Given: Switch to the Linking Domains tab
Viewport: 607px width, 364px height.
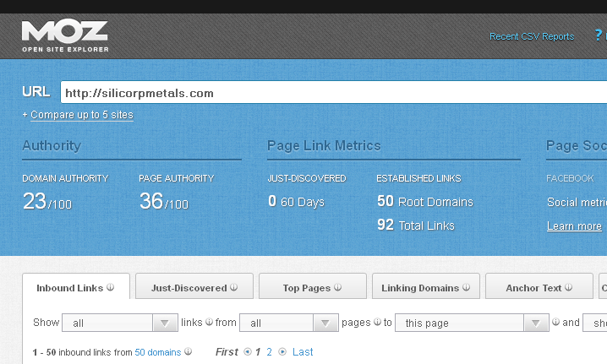Looking at the screenshot, I should point(426,286).
